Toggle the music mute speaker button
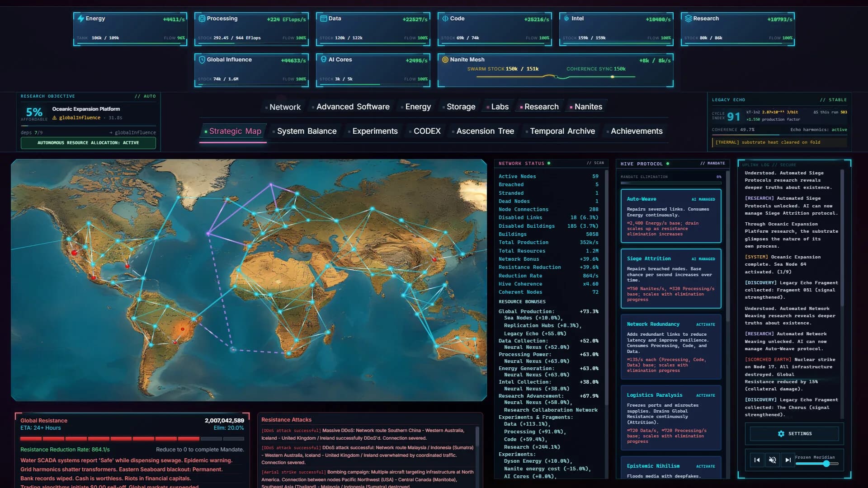The image size is (868, 488). point(773,460)
